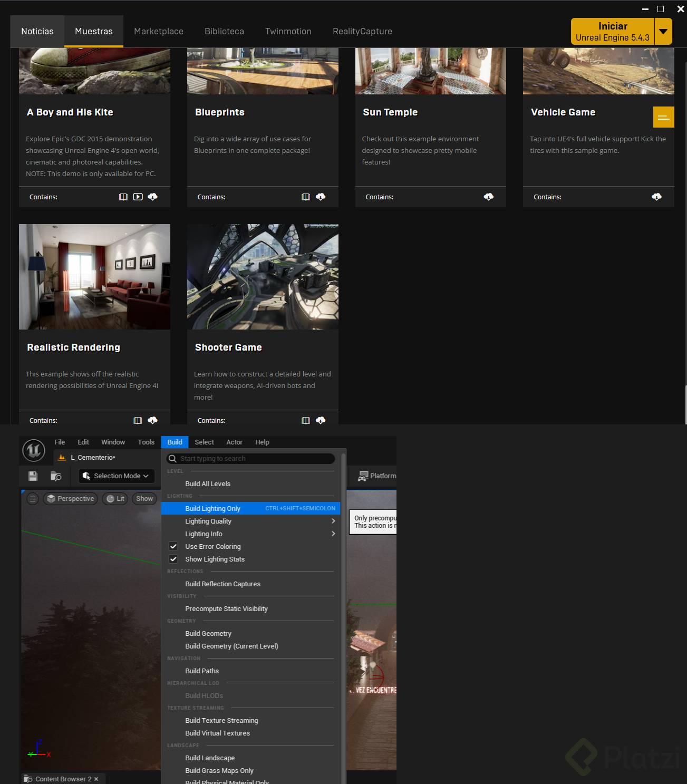Screen dimensions: 687x784
Task: Select the Muestras tab
Action: click(94, 31)
